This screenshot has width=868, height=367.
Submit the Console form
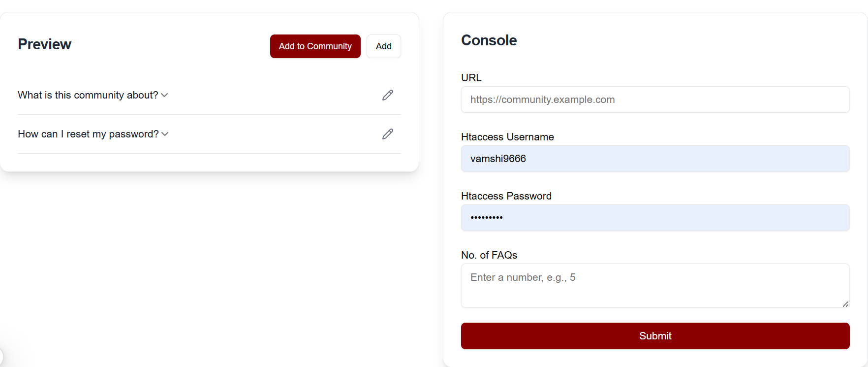(x=655, y=336)
